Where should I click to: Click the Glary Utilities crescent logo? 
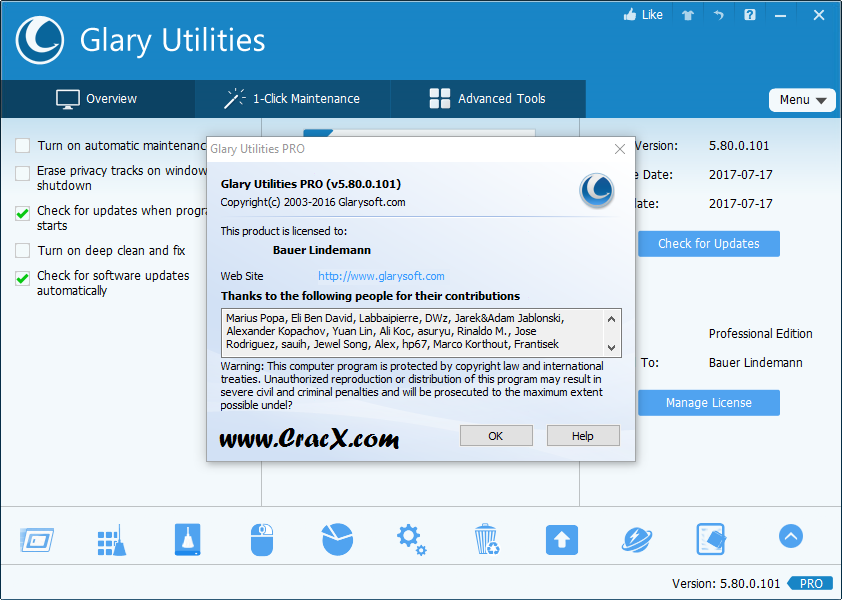point(40,40)
